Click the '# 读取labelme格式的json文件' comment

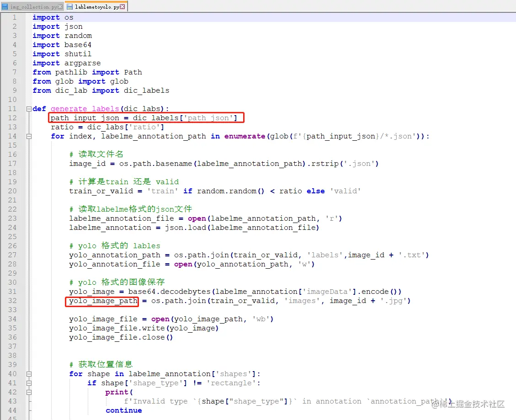(131, 209)
